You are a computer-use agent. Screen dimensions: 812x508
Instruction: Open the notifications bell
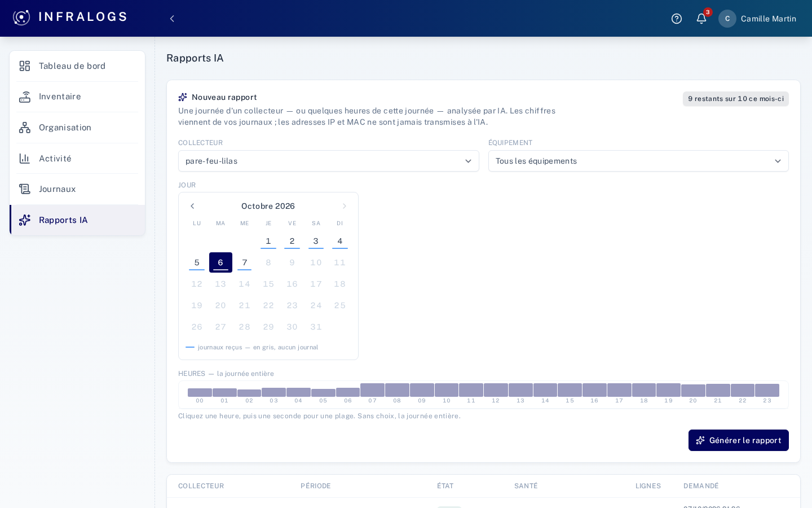(701, 19)
